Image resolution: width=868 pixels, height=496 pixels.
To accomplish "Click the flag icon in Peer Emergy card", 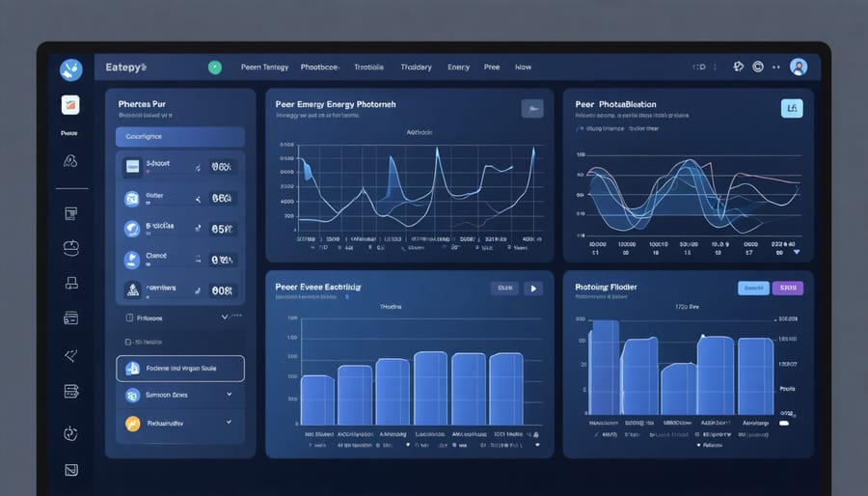I will (x=531, y=109).
